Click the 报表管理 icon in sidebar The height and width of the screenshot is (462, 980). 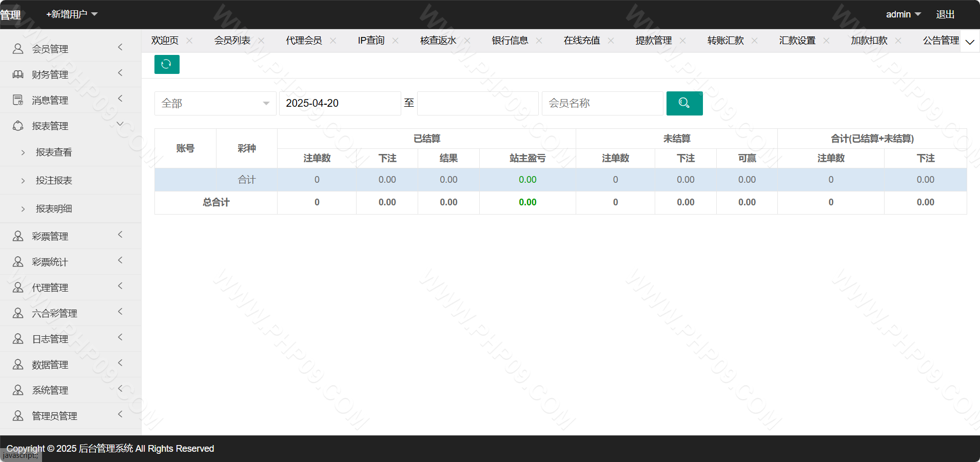click(x=18, y=126)
